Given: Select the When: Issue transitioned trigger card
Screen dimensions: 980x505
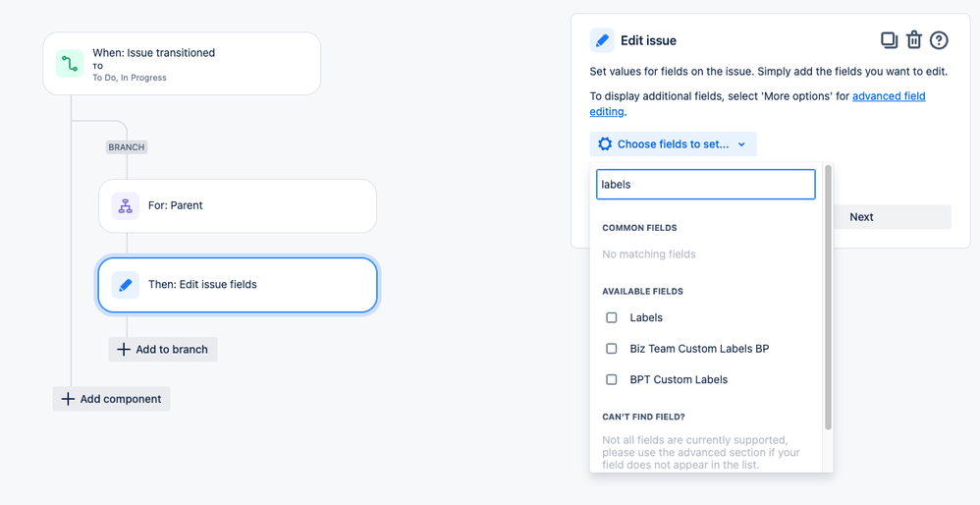Looking at the screenshot, I should 182,64.
